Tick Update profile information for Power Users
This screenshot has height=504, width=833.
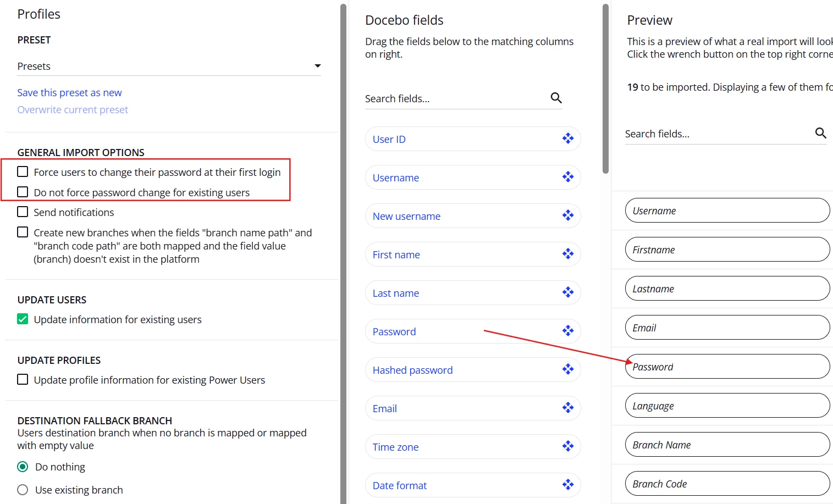pos(23,380)
